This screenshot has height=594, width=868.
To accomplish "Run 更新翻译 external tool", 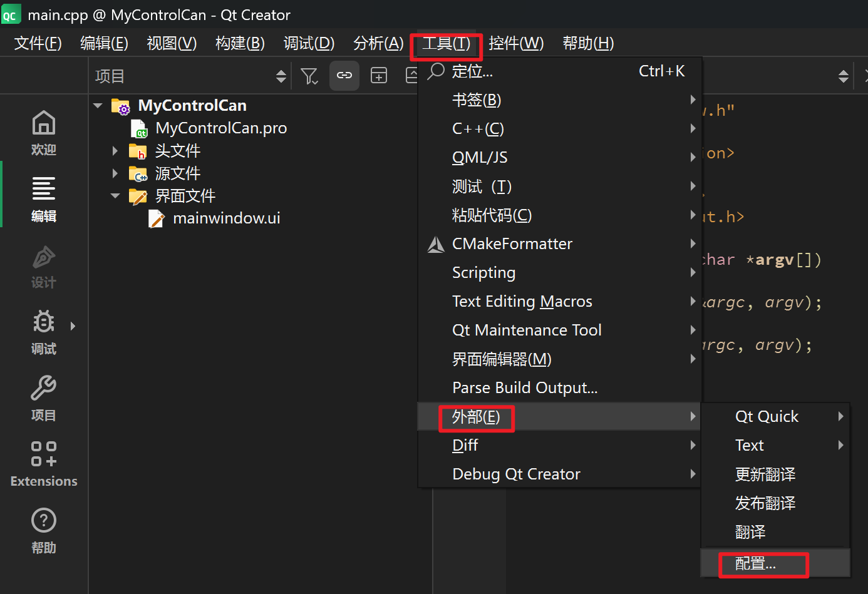I will [x=775, y=474].
